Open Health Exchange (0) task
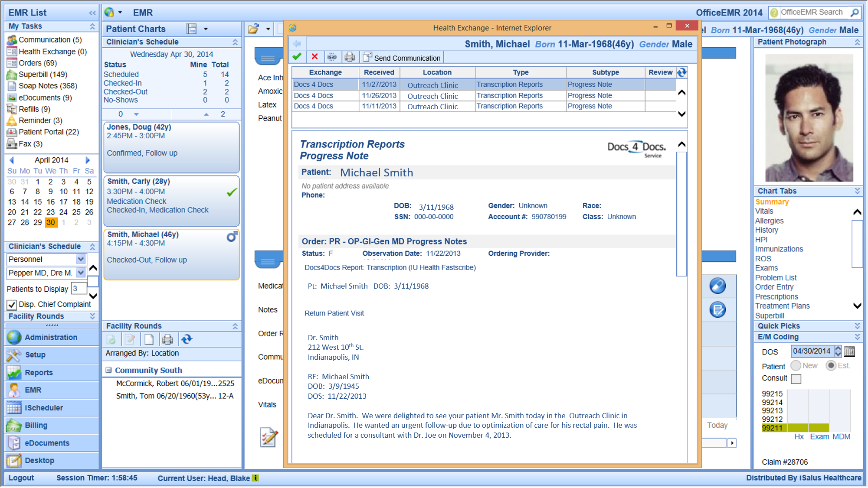The height and width of the screenshot is (488, 868). 52,52
